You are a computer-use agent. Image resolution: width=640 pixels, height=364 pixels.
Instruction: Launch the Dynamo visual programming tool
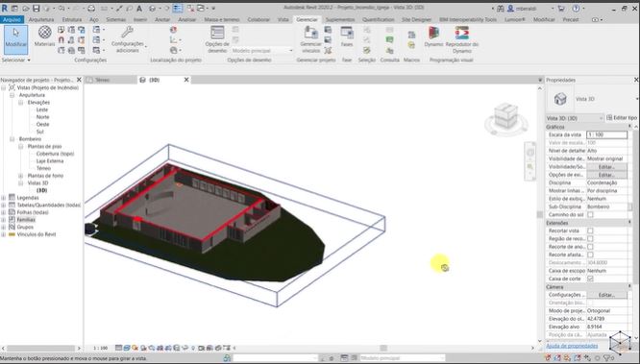point(433,36)
